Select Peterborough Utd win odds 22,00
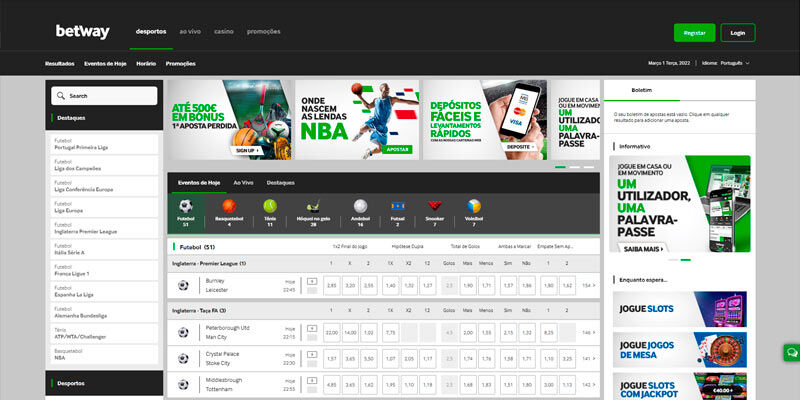800x400 pixels. point(332,333)
